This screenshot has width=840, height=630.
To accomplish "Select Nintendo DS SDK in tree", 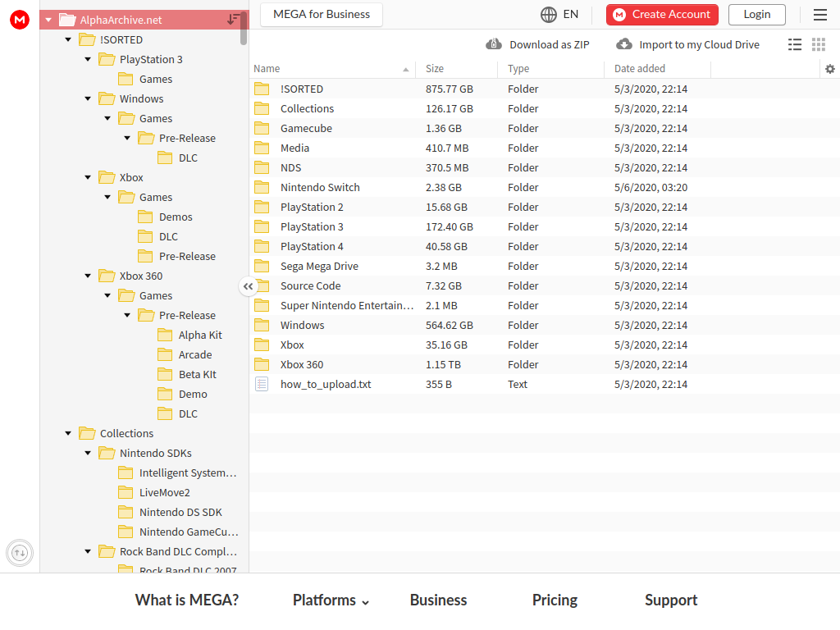I will tap(180, 512).
